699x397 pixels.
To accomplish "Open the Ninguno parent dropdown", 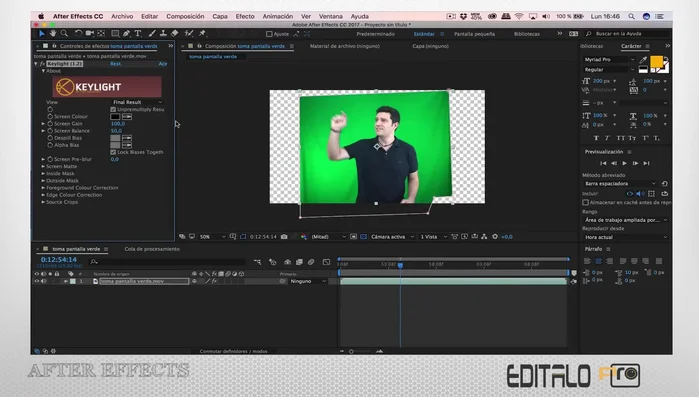I will 308,281.
